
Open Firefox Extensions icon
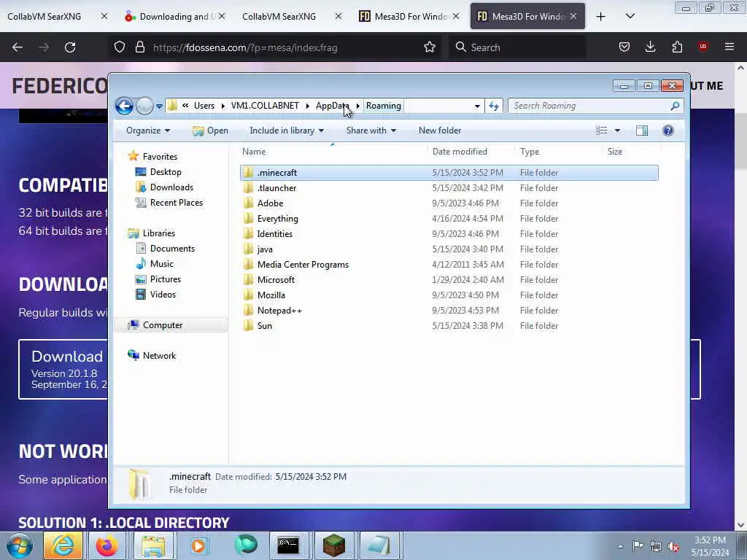[677, 47]
